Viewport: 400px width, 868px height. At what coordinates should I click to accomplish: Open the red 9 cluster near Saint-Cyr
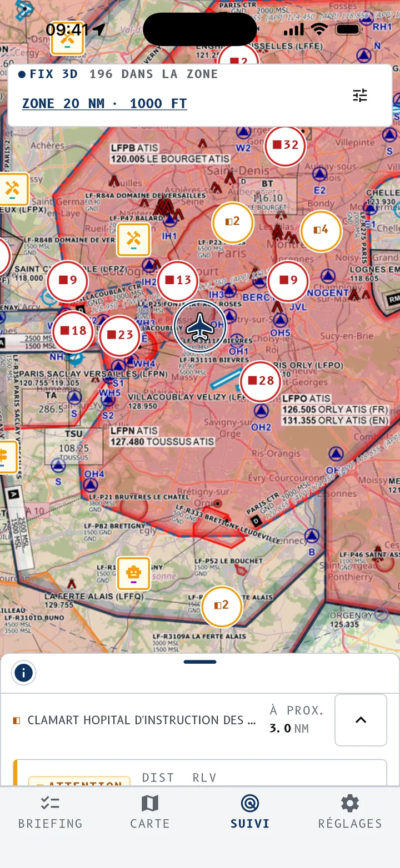(x=67, y=281)
